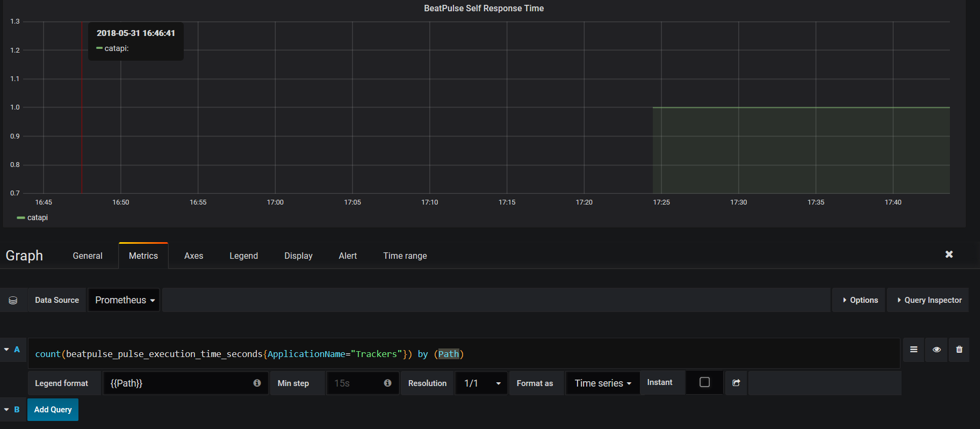This screenshot has width=980, height=429.
Task: Open the Legend tab
Action: [244, 256]
